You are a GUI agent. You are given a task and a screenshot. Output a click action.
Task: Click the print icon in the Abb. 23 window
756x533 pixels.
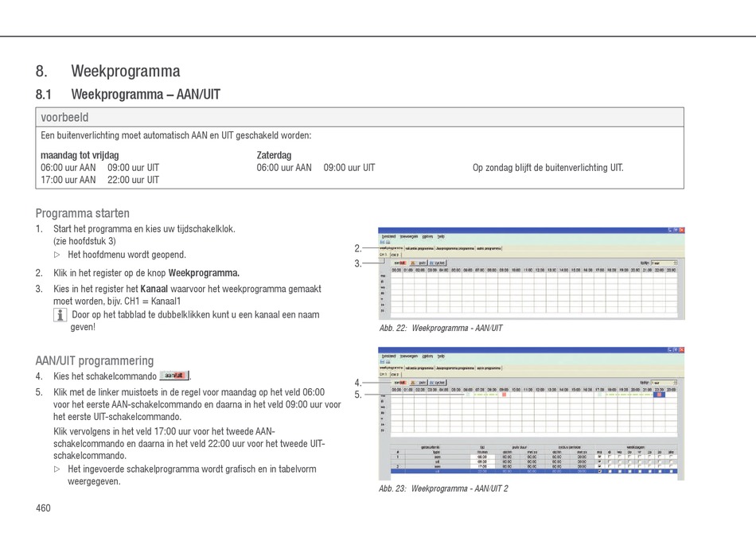point(388,362)
